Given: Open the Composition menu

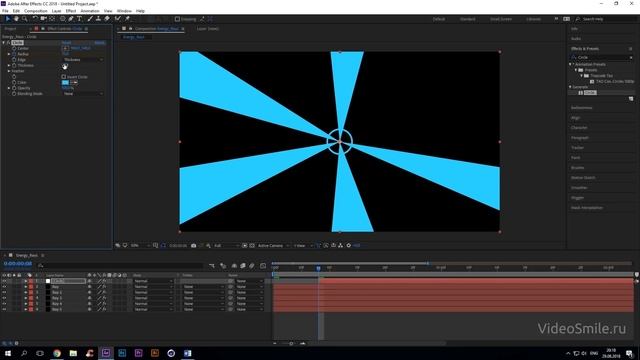Looking at the screenshot, I should [36, 11].
